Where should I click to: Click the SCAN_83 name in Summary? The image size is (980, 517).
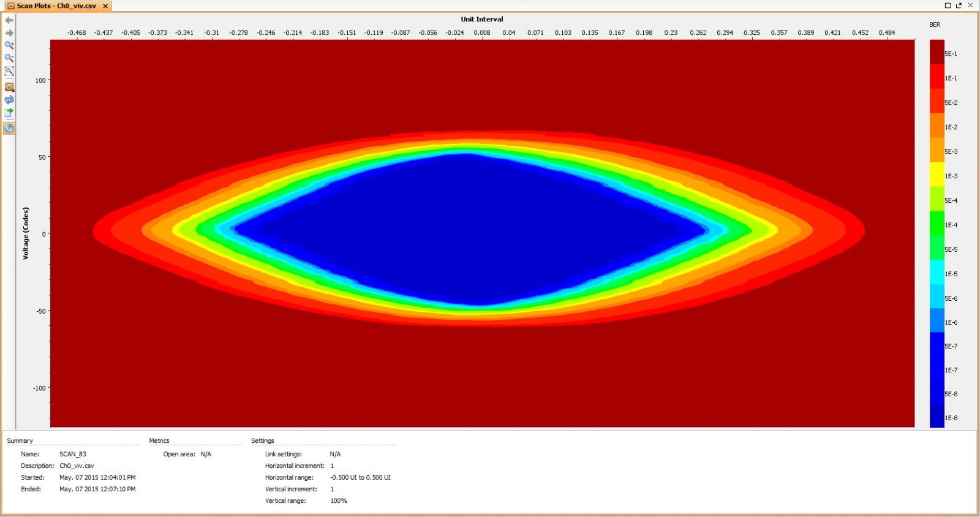[73, 455]
